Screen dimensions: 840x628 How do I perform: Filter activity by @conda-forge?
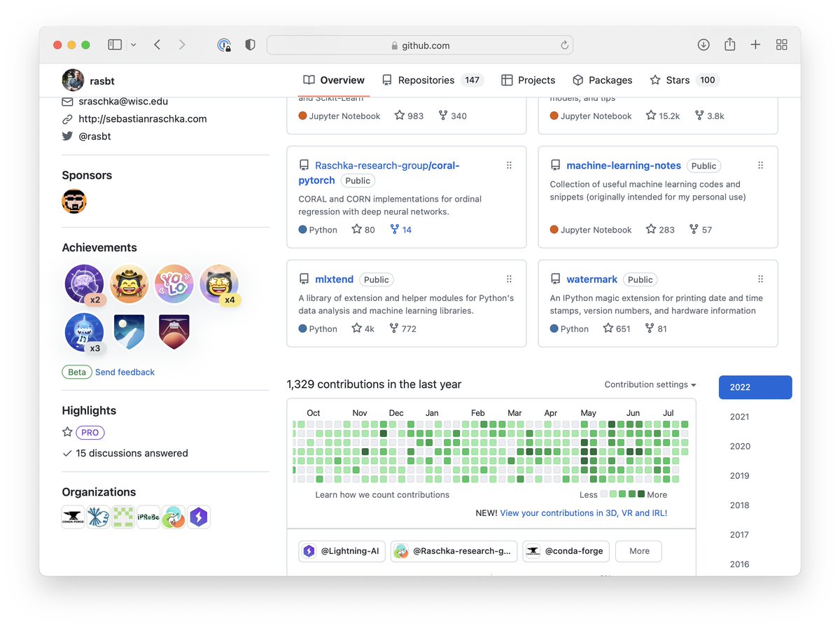566,551
